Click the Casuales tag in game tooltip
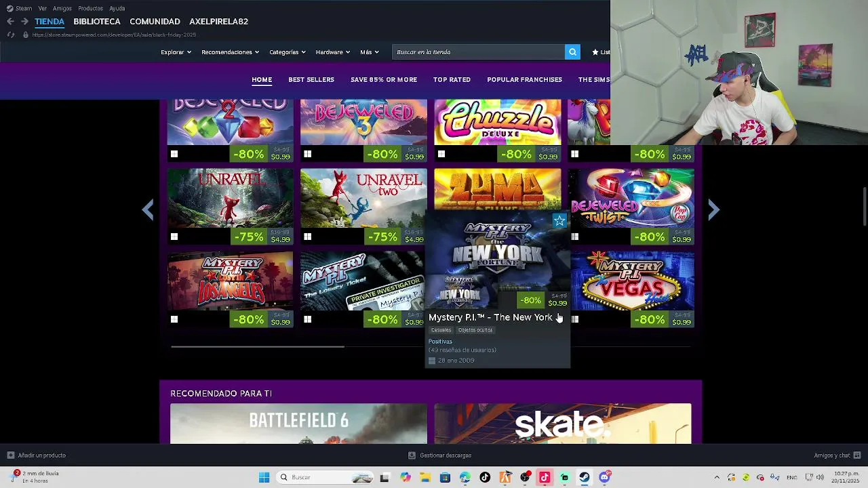Screen dimensions: 868x488 tap(441, 330)
